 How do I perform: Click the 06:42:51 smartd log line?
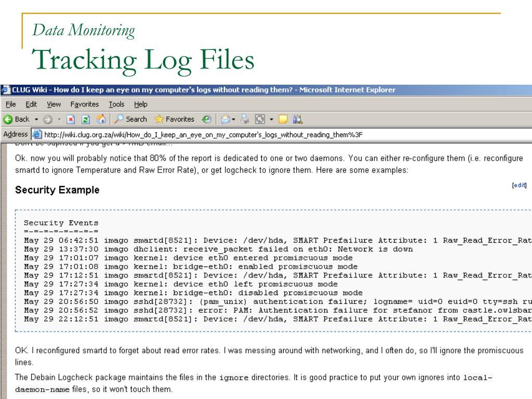coord(278,240)
